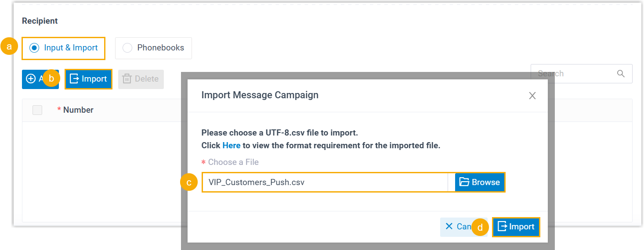Close the Import Message Campaign dialog
Viewport: 644px width, 250px height.
coord(532,96)
